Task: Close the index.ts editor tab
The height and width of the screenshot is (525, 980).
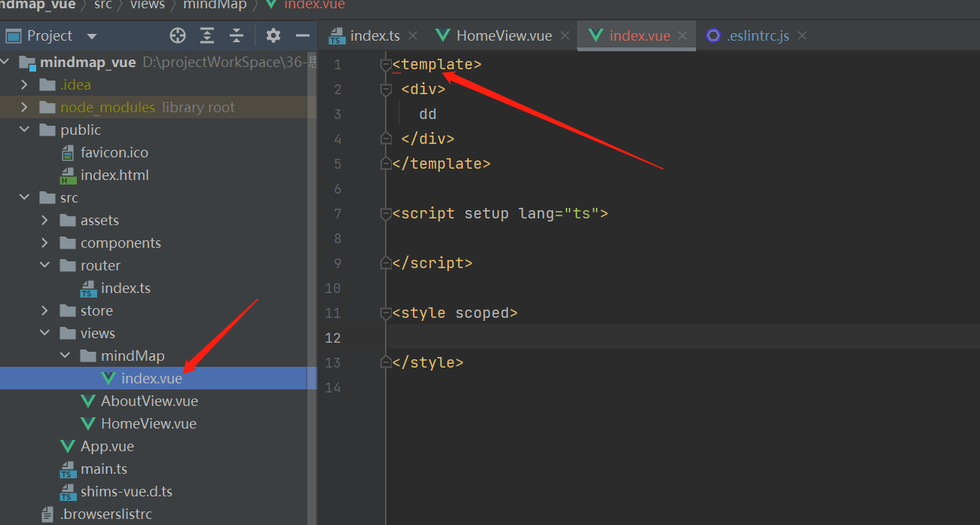Action: tap(413, 35)
